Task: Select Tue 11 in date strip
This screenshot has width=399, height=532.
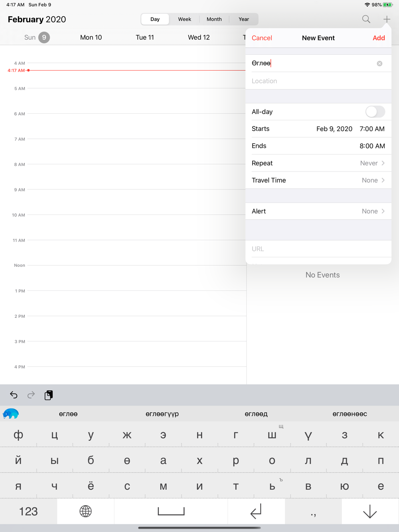Action: point(145,37)
